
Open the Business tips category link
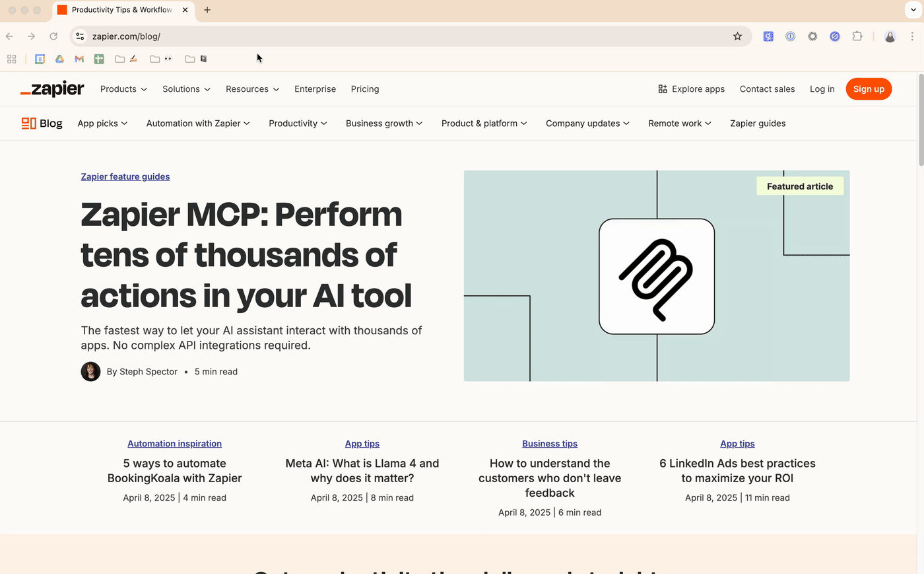[550, 444]
